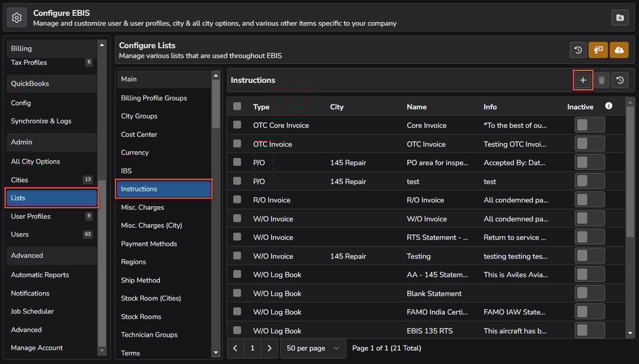Click the info icon next to Inactive
This screenshot has height=364, width=639.
(x=609, y=106)
